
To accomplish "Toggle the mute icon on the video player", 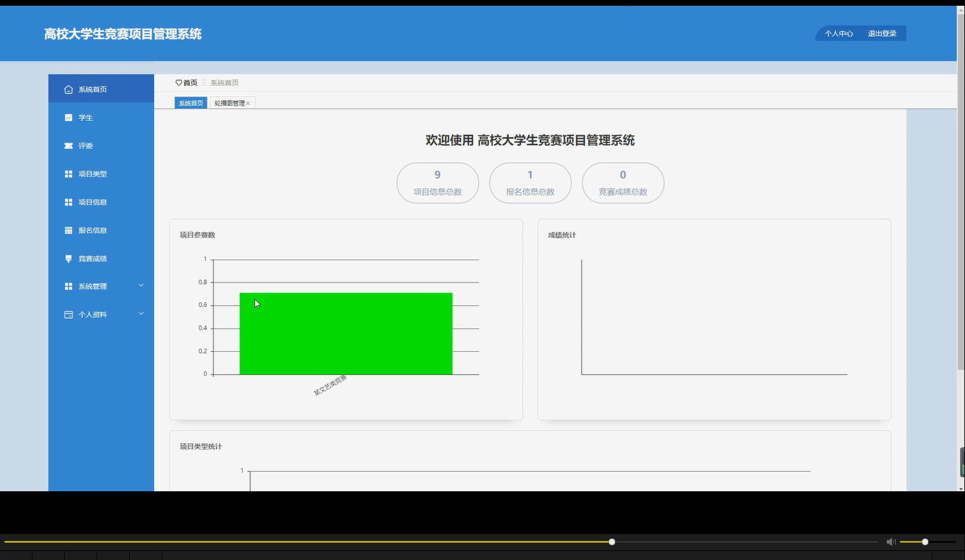I will pos(891,542).
